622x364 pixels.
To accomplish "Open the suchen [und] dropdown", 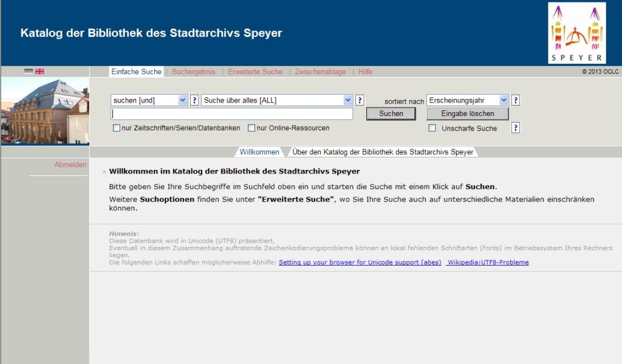I will [149, 100].
